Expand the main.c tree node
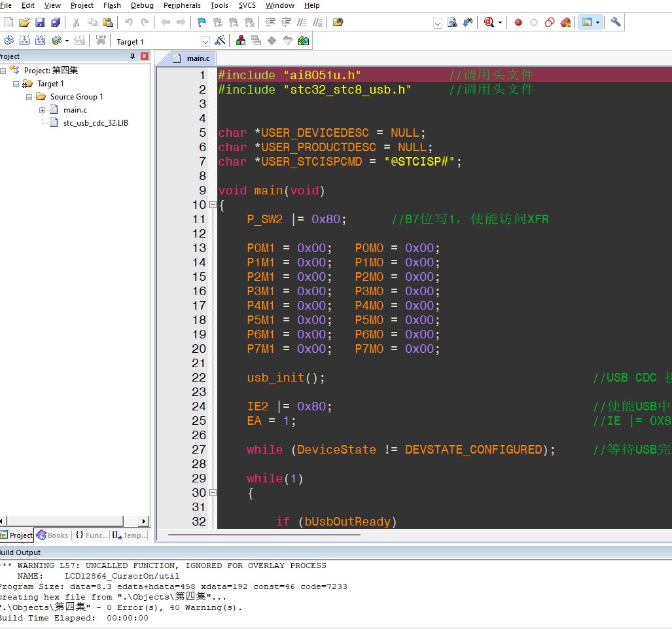The width and height of the screenshot is (672, 629). 43,110
